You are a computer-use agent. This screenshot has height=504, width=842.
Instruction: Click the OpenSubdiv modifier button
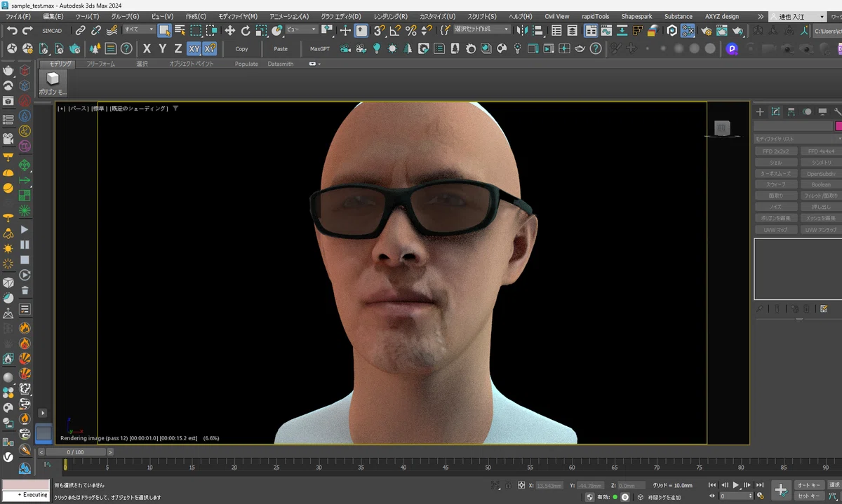(x=821, y=173)
